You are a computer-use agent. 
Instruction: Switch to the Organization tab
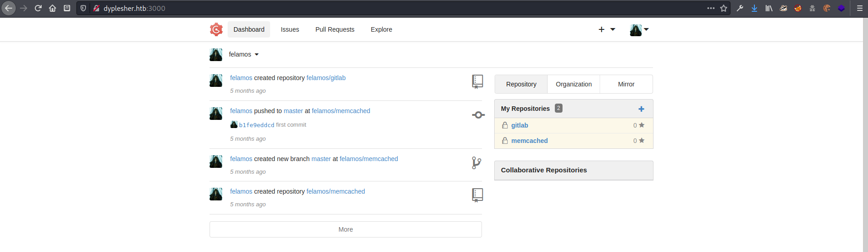coord(573,84)
